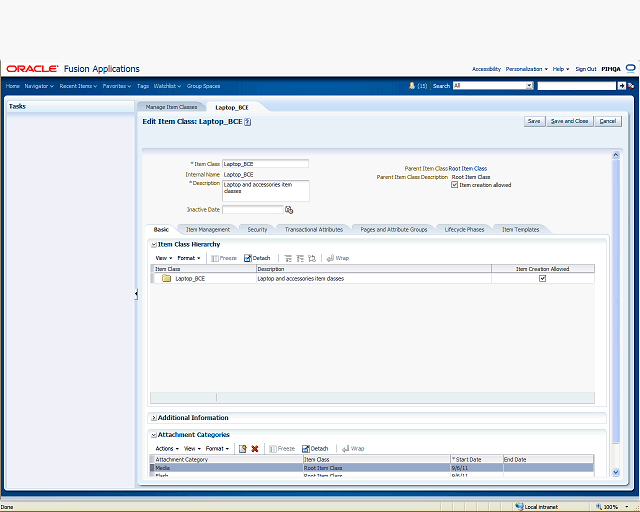Collapse the Tasks pane with the splitter arrow
The image size is (640, 512).
pyautogui.click(x=136, y=294)
